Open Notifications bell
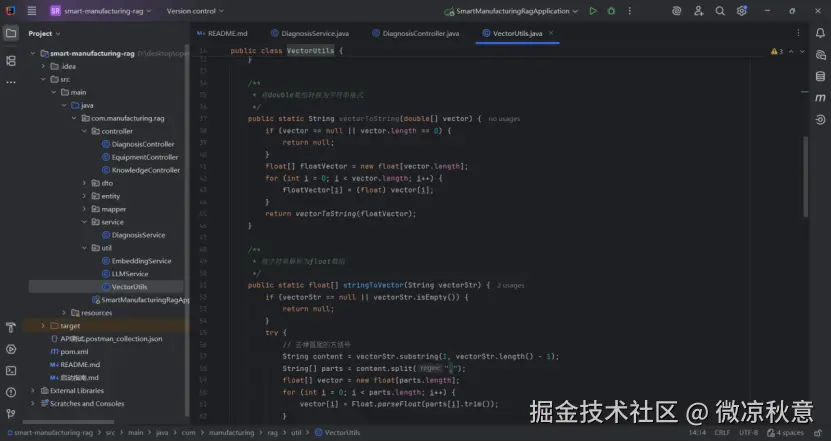Screen dimensions: 831x442 pos(820,33)
